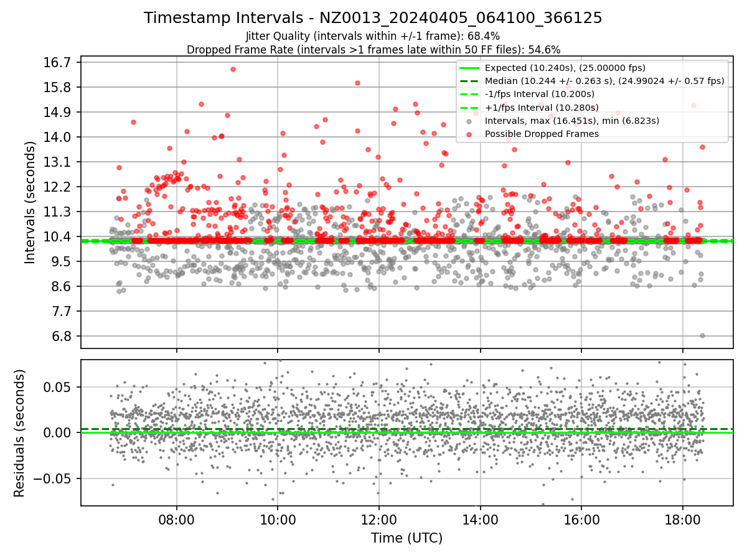Click the 8.6 y-axis tick label

click(x=62, y=286)
